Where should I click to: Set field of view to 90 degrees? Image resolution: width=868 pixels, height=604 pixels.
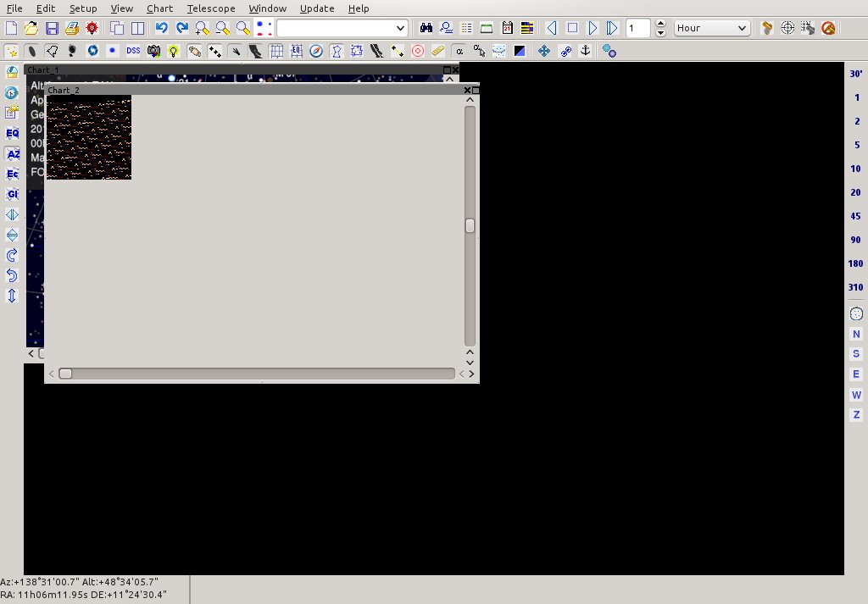[x=856, y=240]
